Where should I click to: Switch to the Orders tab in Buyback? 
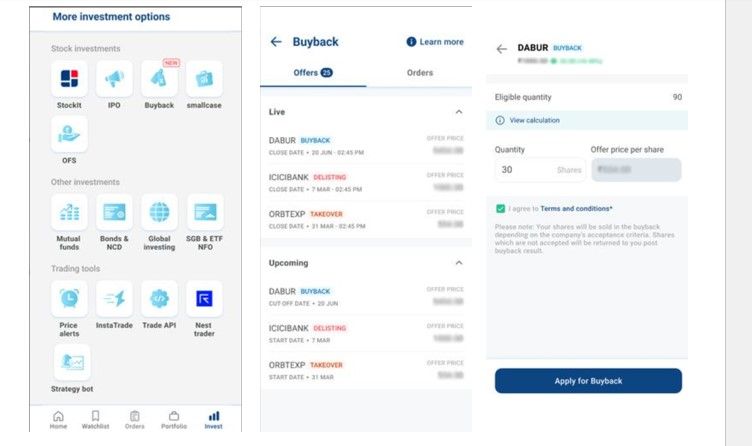tap(420, 73)
